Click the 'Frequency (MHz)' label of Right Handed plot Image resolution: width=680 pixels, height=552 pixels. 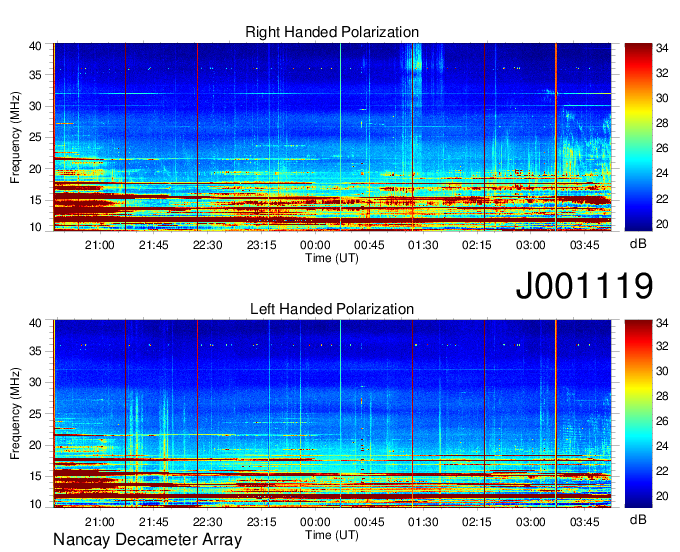15,137
